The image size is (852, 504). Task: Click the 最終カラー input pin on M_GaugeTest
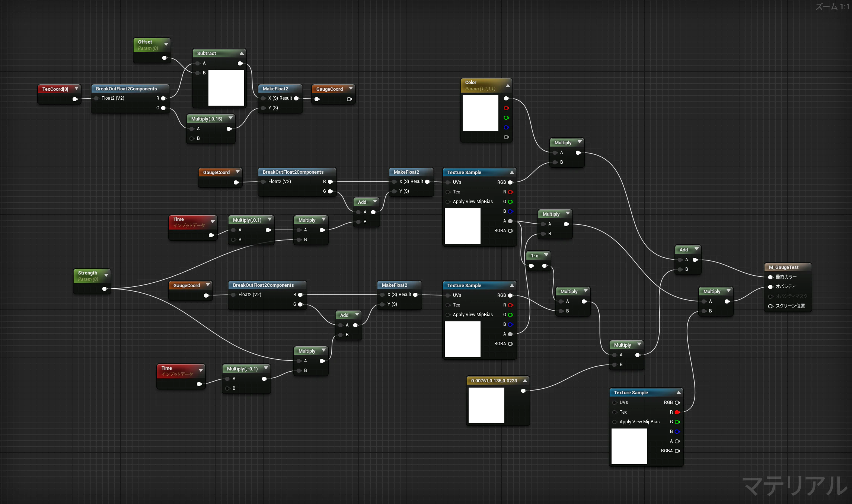click(770, 277)
